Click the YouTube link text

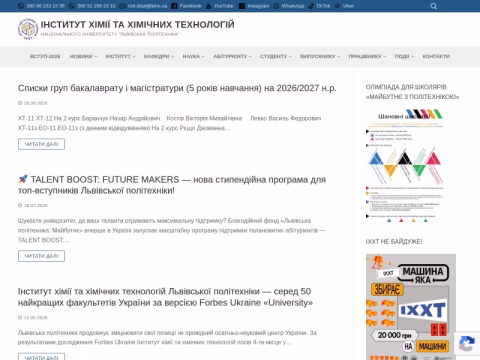(223, 6)
